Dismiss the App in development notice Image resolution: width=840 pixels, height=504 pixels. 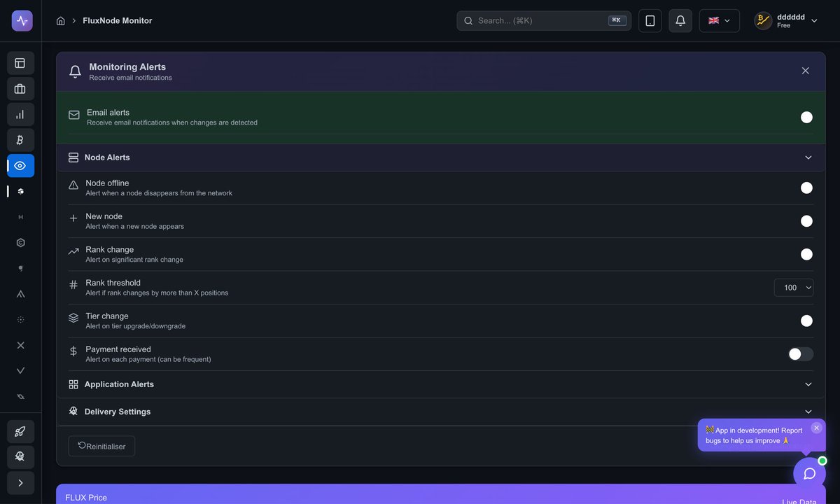coord(816,428)
